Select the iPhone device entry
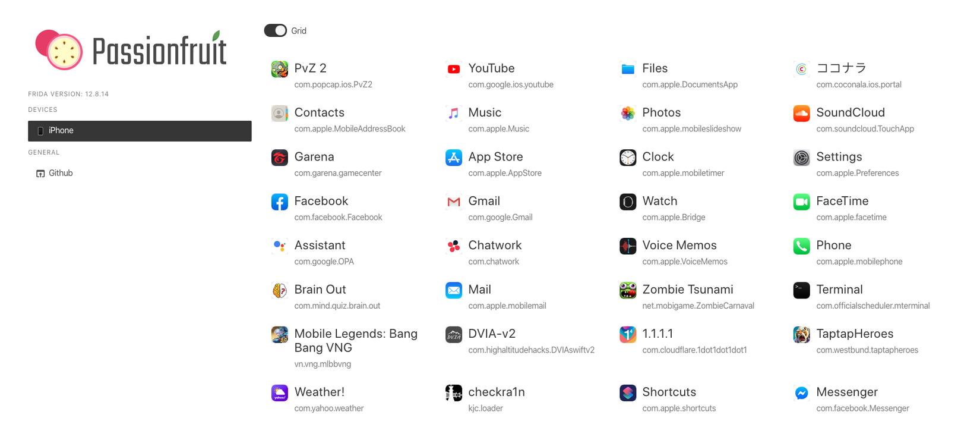This screenshot has width=980, height=421. (140, 131)
